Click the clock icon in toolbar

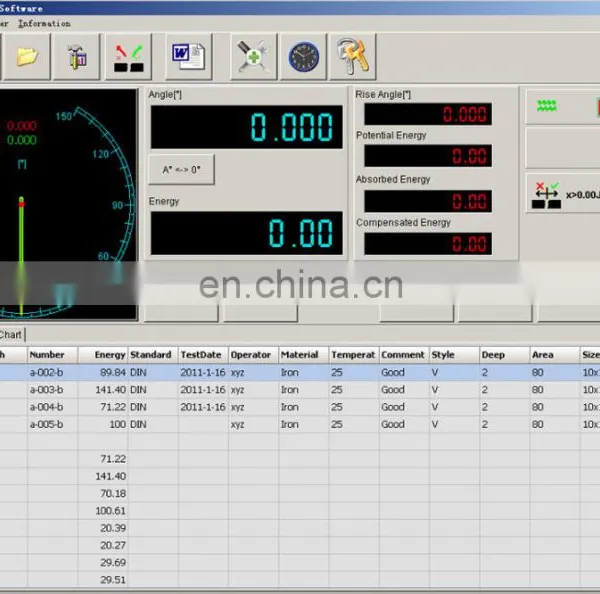pos(303,57)
